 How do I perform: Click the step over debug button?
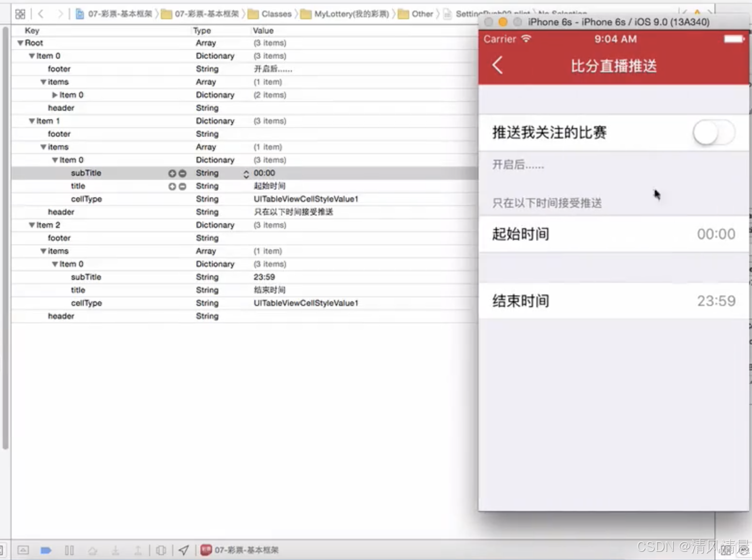(x=92, y=550)
